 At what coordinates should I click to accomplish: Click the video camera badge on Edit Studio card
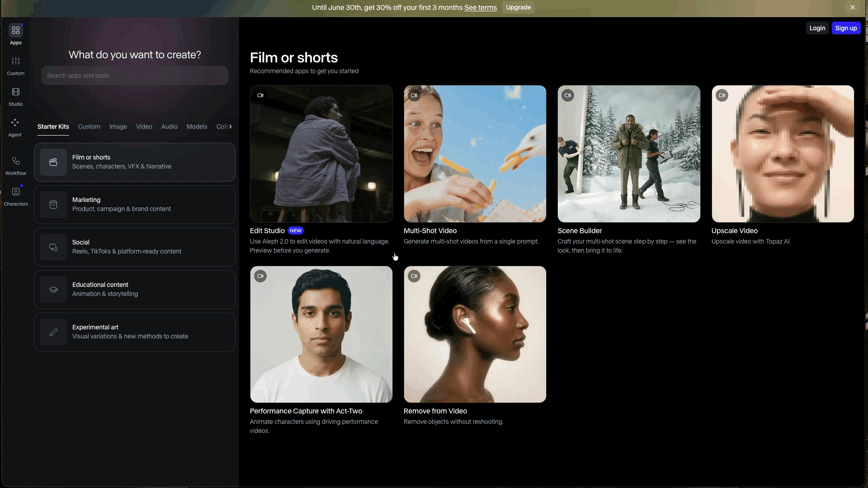pos(260,95)
